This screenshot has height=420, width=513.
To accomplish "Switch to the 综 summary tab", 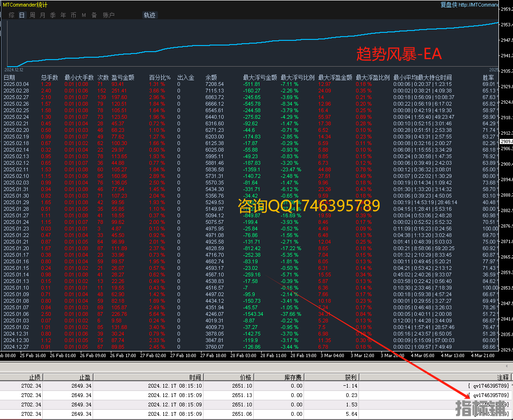I will 11,15.
